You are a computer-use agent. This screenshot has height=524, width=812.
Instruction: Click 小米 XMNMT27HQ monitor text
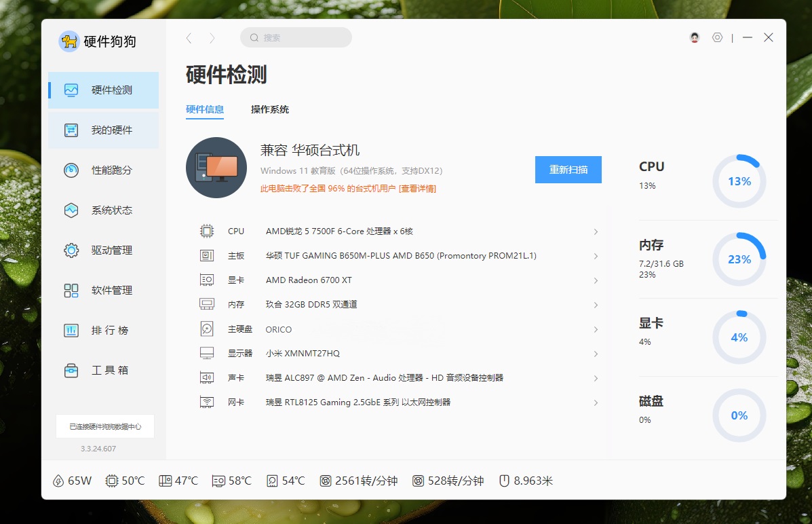pos(303,354)
